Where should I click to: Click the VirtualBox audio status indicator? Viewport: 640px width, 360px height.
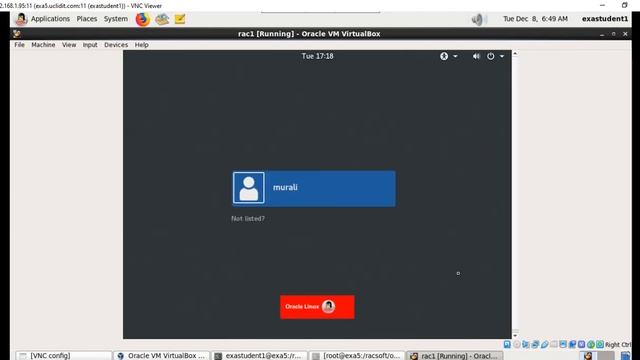pyautogui.click(x=526, y=344)
